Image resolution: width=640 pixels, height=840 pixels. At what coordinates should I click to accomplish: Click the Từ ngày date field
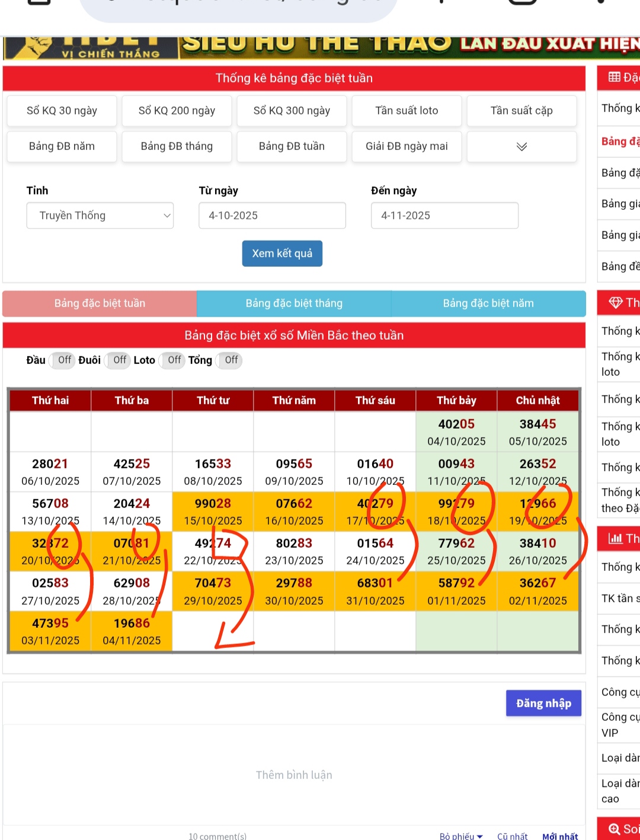click(x=272, y=216)
